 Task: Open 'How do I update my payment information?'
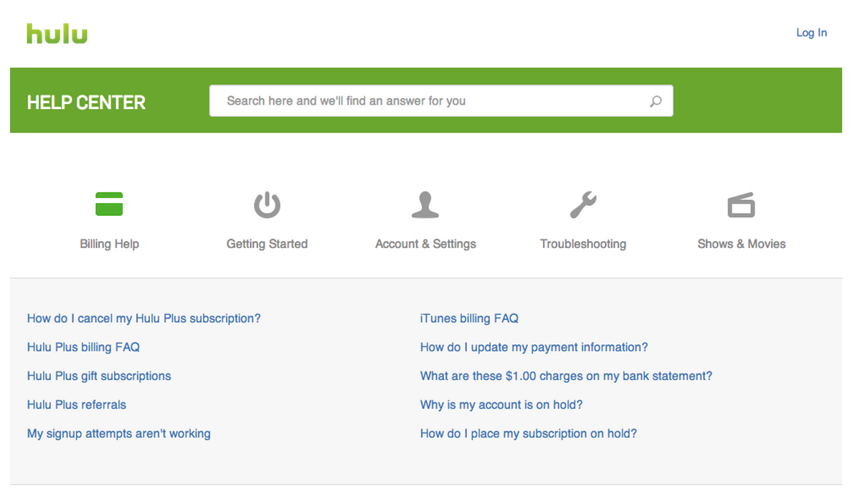pos(534,347)
